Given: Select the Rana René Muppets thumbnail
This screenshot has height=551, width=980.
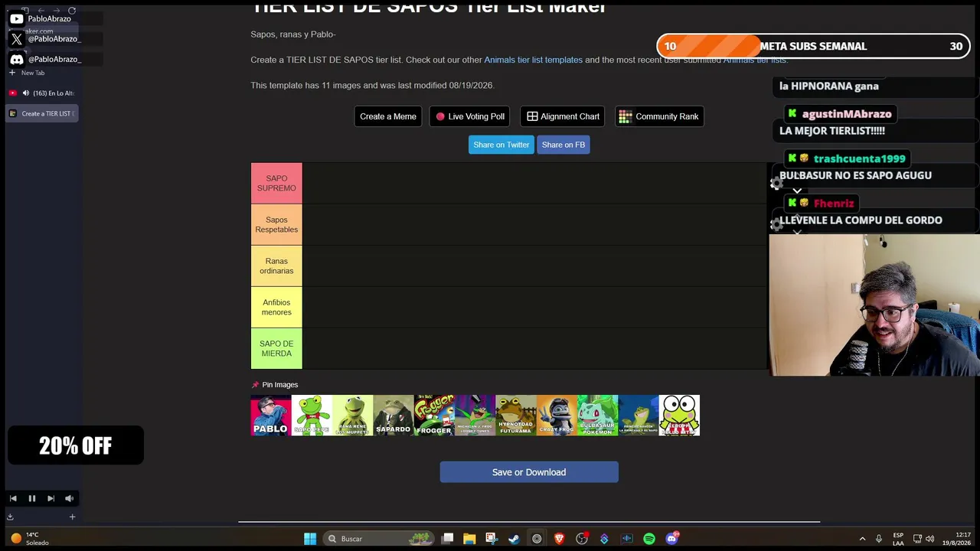Looking at the screenshot, I should (353, 416).
